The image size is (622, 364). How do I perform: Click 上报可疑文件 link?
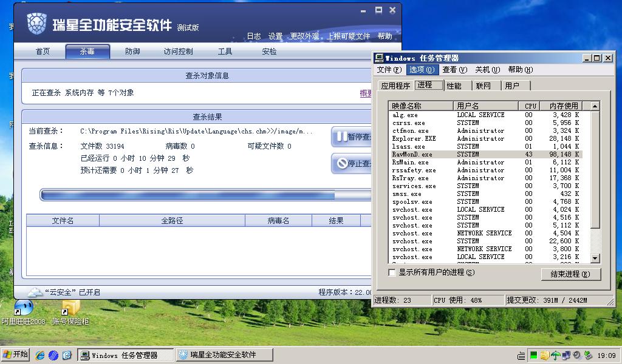(x=349, y=36)
